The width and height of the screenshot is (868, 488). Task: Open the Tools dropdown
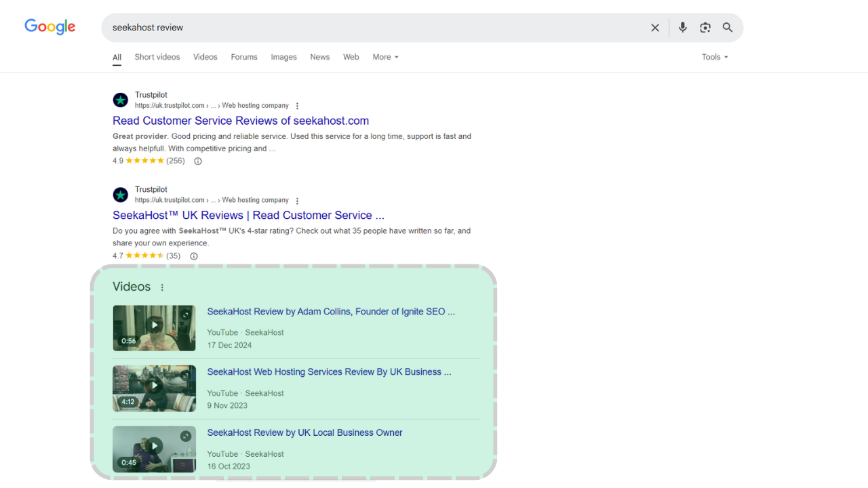tap(715, 57)
